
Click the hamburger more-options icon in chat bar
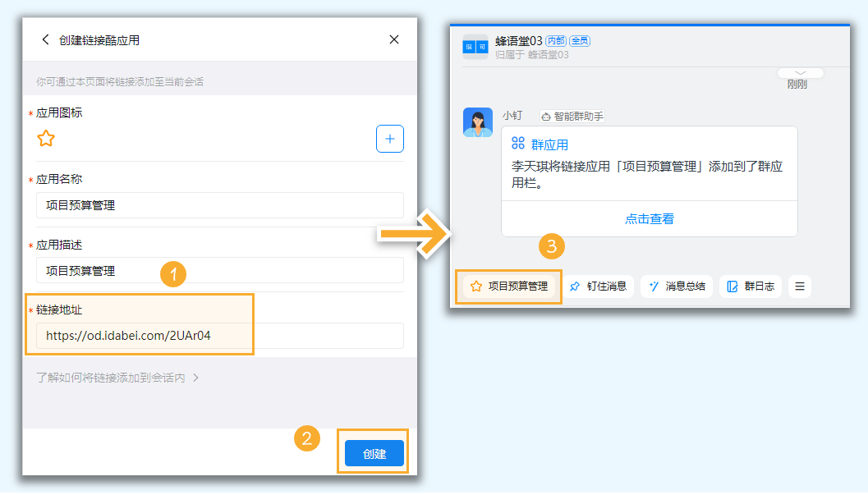(799, 286)
